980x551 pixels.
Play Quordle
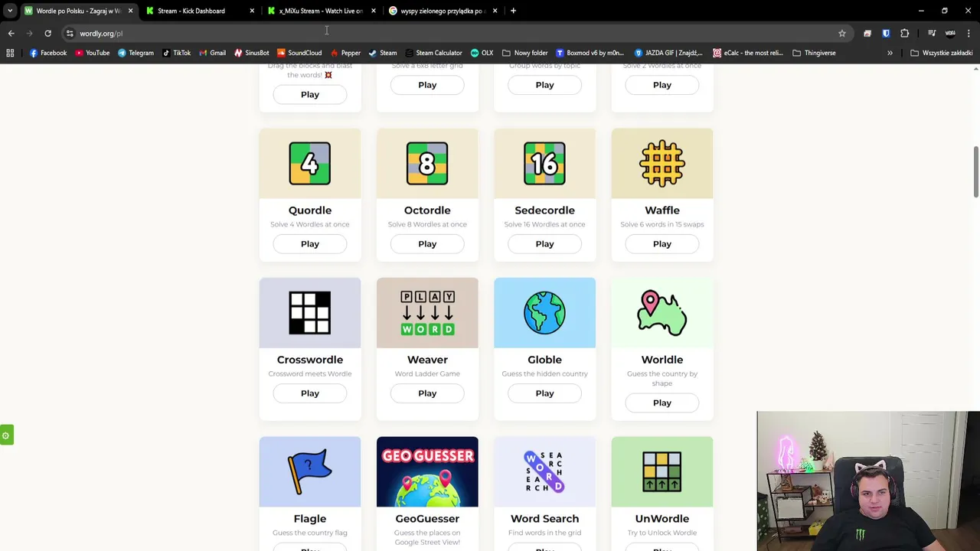pos(310,243)
